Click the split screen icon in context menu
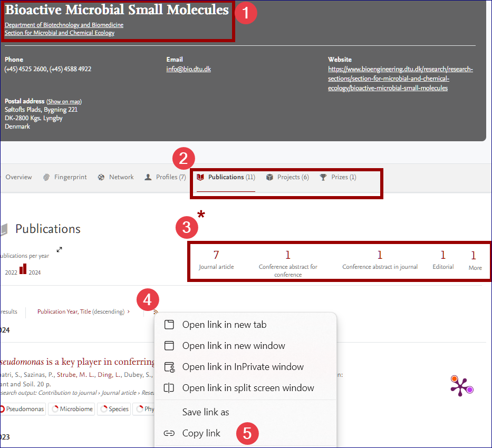 click(169, 388)
